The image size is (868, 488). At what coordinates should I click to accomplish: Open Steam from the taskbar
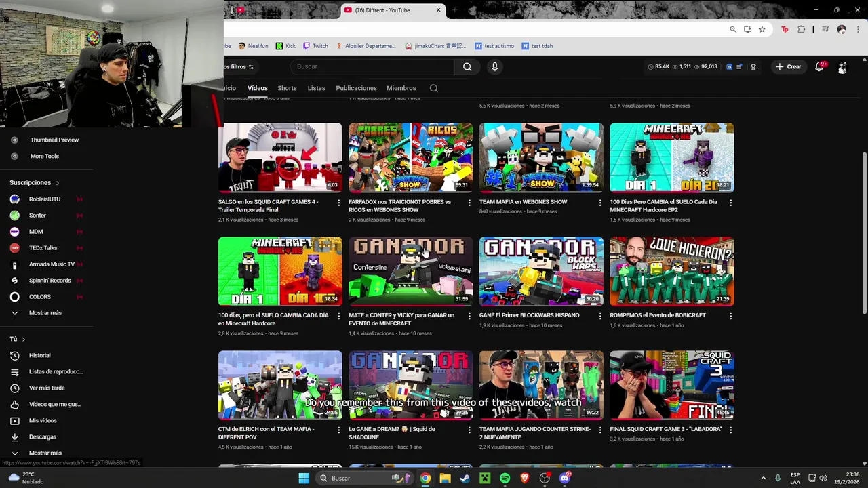coord(465,478)
